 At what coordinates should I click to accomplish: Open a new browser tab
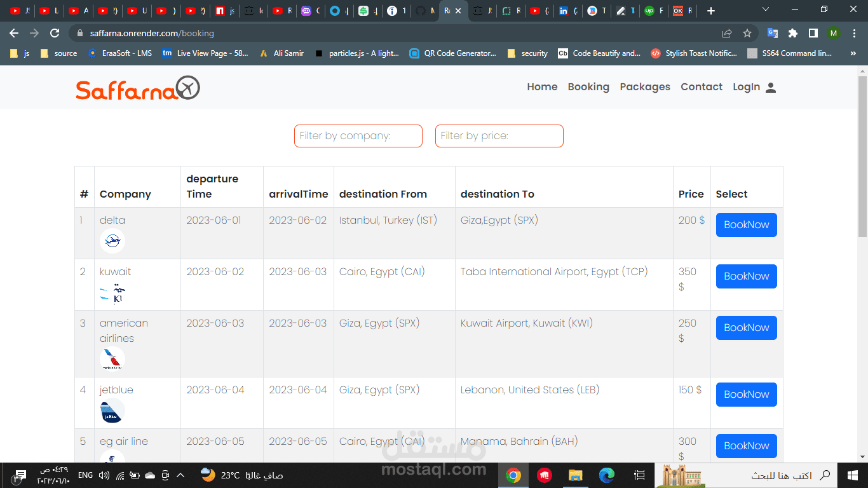[x=711, y=11]
